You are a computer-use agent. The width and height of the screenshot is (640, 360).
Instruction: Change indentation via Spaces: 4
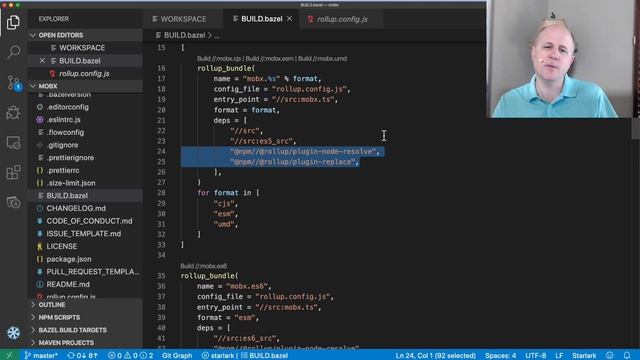[500, 356]
